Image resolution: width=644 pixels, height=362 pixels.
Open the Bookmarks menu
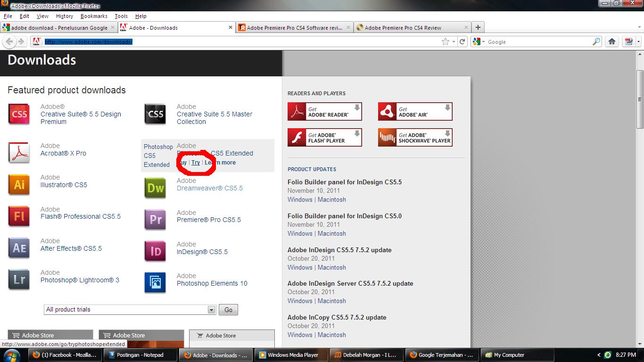[x=94, y=16]
